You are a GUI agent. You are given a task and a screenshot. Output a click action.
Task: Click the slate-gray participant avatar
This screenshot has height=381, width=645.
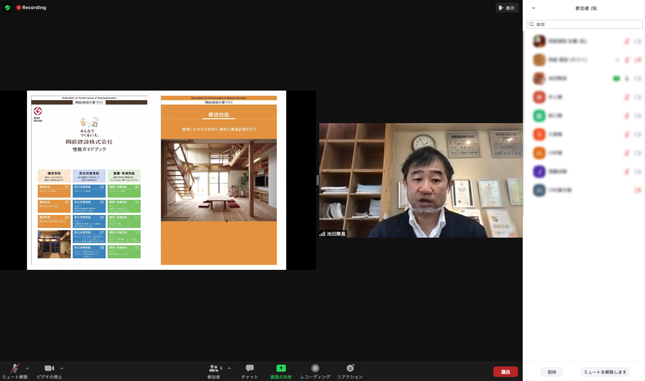pos(539,190)
